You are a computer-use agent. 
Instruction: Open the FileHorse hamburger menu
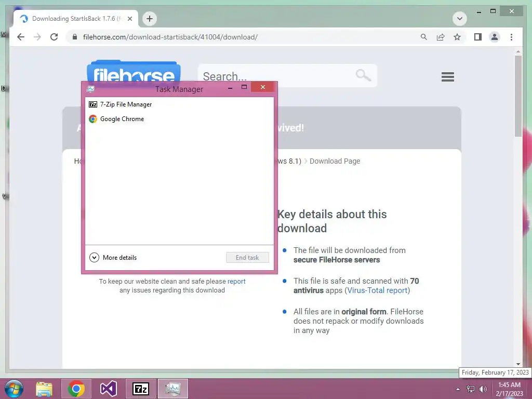(x=448, y=77)
